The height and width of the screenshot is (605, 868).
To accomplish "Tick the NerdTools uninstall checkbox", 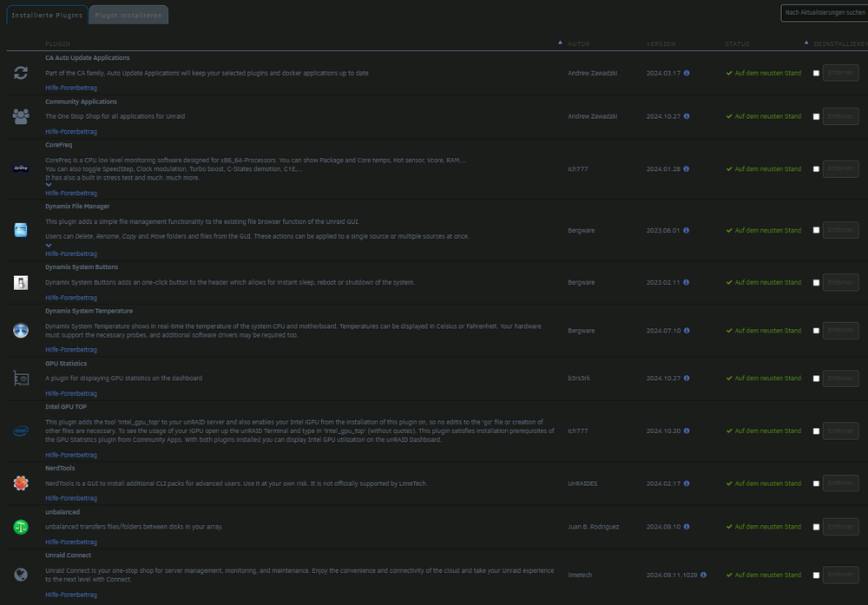I will [816, 483].
